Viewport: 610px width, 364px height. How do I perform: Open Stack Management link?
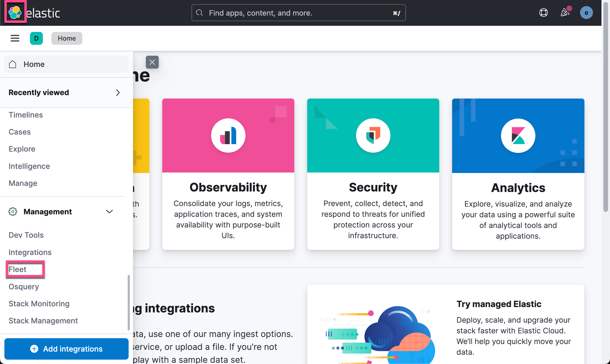coord(43,321)
